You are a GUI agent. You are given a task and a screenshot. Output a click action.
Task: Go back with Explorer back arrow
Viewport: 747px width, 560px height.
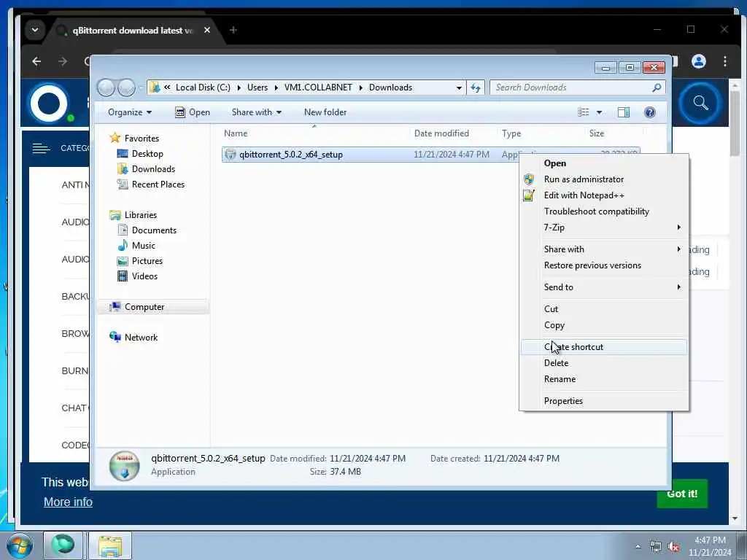click(106, 87)
